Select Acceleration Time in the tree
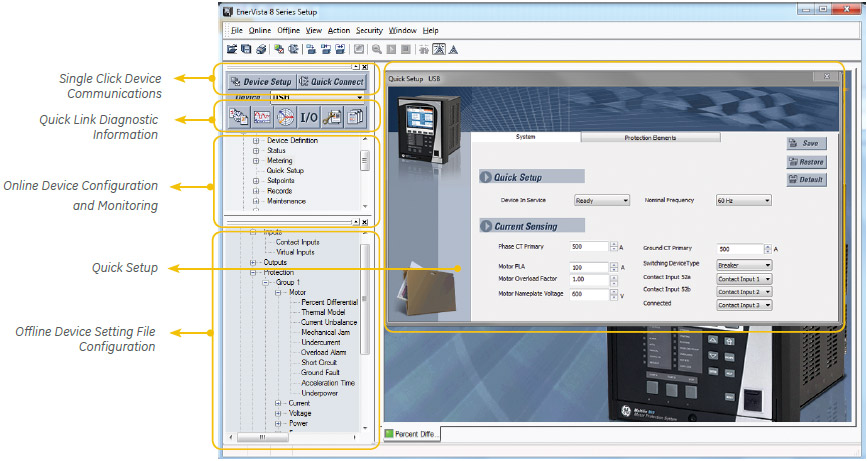The width and height of the screenshot is (867, 461). (x=328, y=383)
